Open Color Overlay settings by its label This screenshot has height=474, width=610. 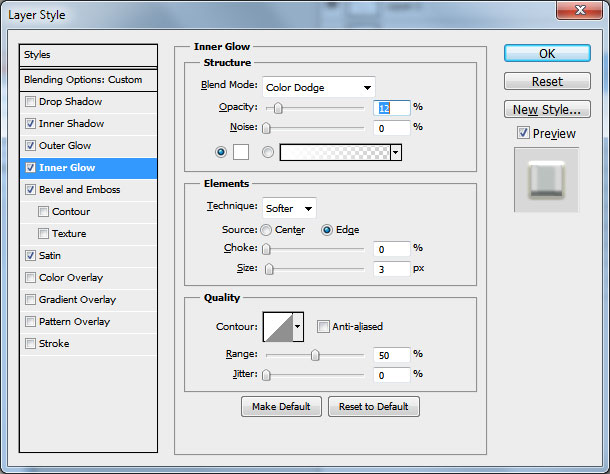[x=71, y=278]
